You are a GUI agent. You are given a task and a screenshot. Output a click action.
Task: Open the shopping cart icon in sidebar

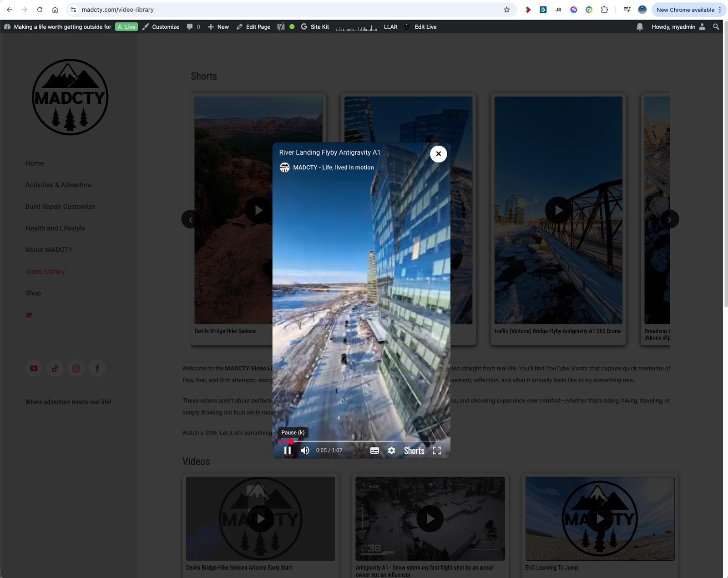click(29, 315)
